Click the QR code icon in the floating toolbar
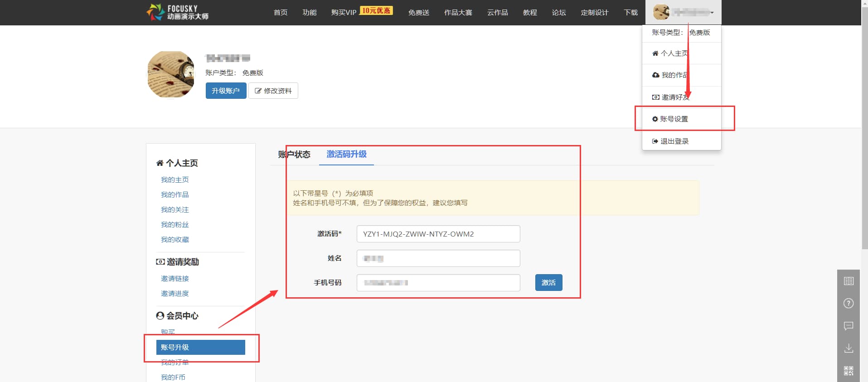Image resolution: width=868 pixels, height=382 pixels. (x=849, y=371)
